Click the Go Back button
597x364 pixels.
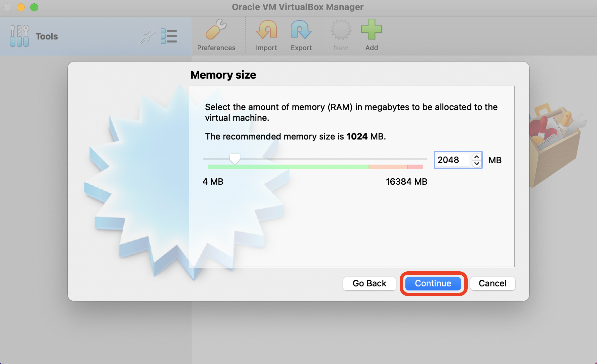pyautogui.click(x=369, y=283)
